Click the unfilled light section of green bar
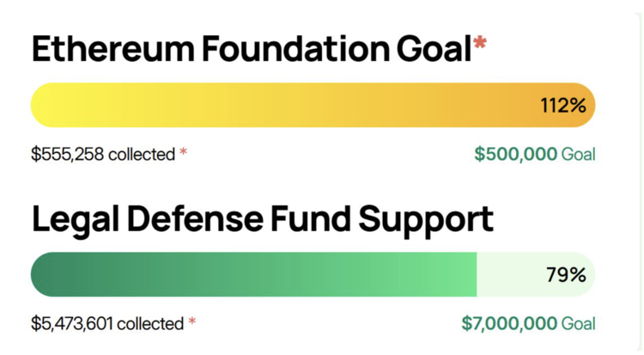The width and height of the screenshot is (644, 355). 534,274
